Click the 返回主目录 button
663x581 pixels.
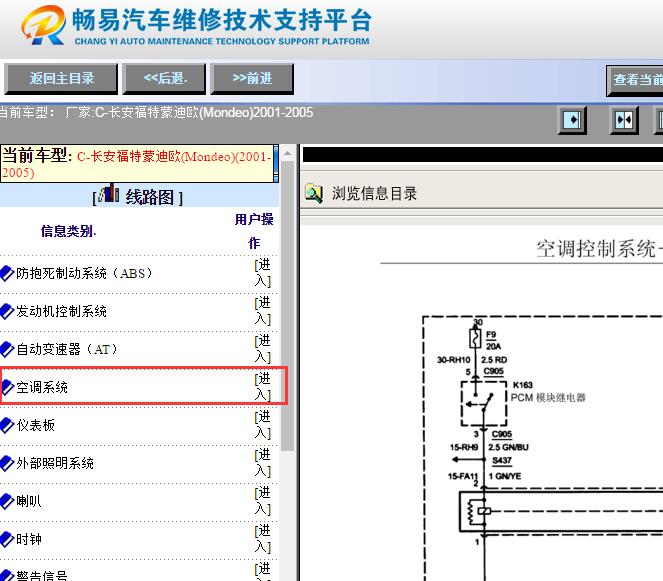61,79
